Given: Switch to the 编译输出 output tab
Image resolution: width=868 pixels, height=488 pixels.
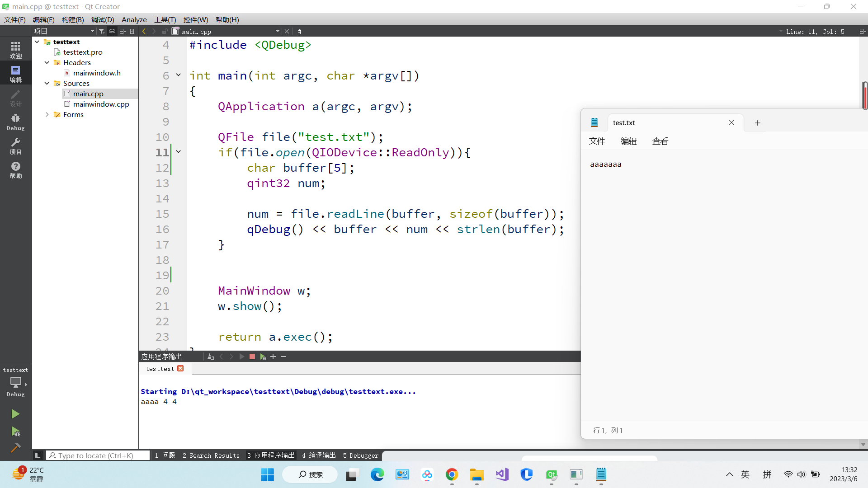Looking at the screenshot, I should 319,455.
